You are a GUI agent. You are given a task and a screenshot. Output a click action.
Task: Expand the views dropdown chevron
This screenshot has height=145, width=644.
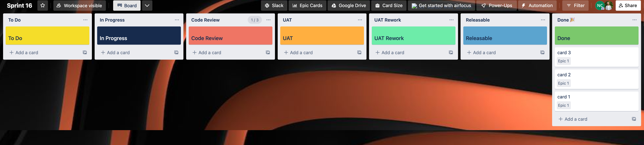(x=147, y=5)
